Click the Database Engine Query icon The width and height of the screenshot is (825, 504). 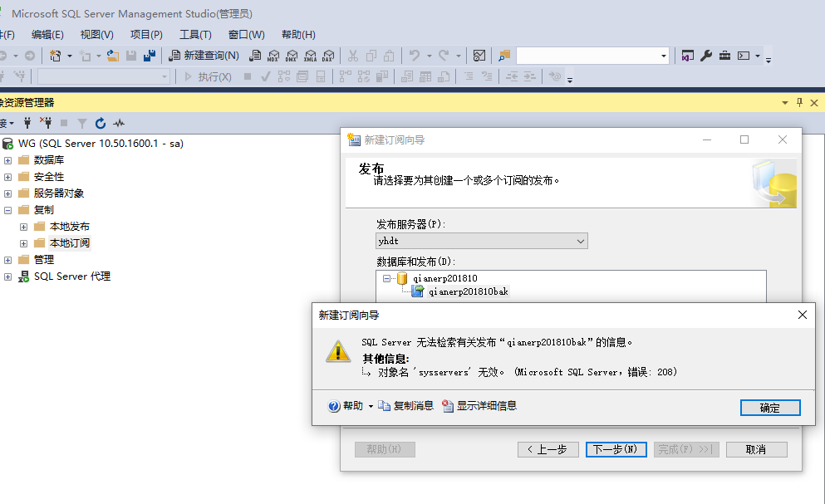pyautogui.click(x=255, y=56)
